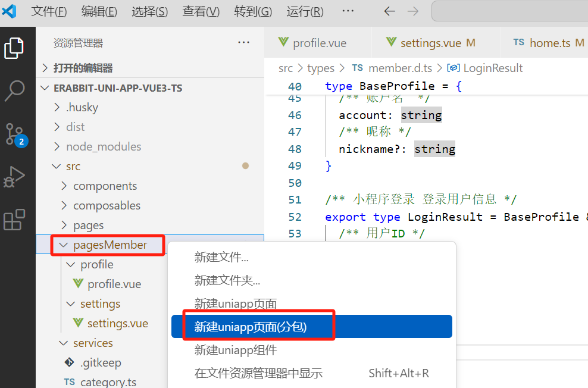
Task: Open the Search view in activity bar
Action: (14, 90)
